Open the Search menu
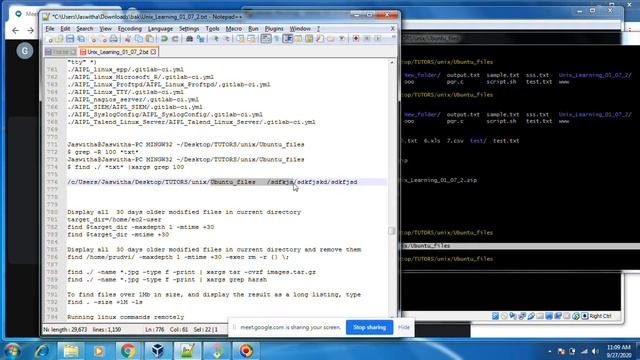The image size is (640, 360). pos(84,29)
